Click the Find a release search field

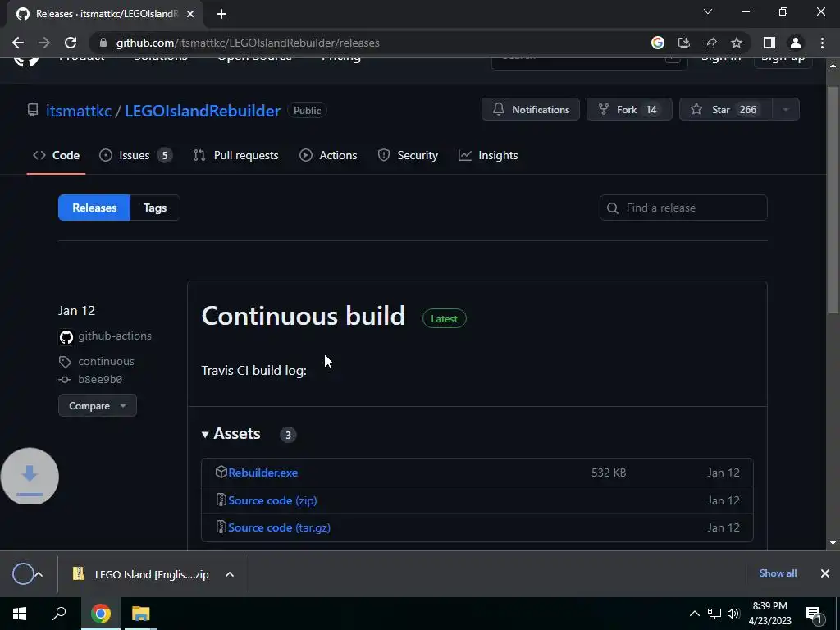(x=683, y=208)
